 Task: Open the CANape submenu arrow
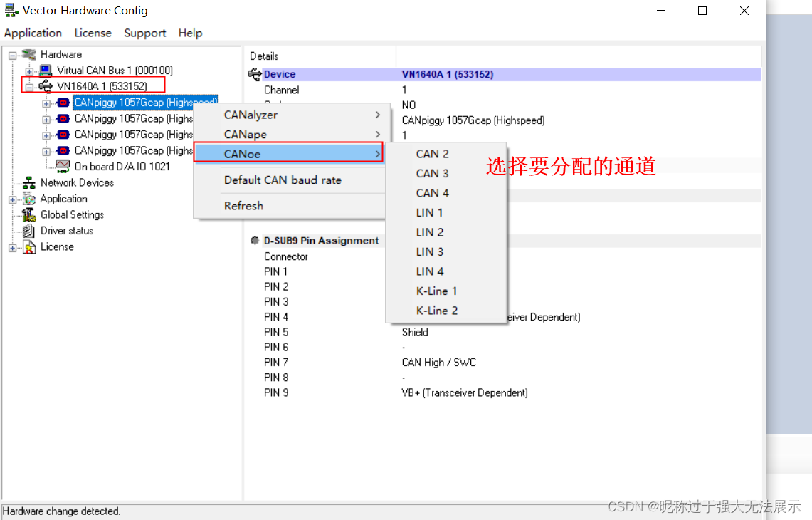point(378,135)
